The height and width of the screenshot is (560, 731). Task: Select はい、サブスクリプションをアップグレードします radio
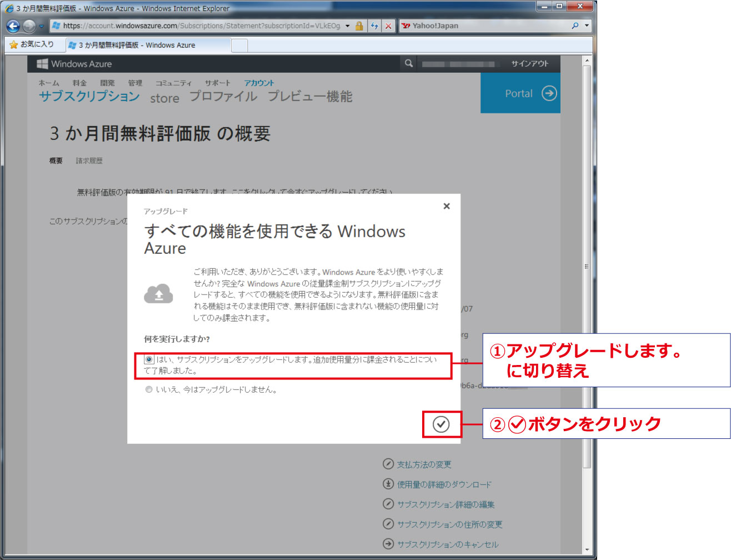coord(149,359)
